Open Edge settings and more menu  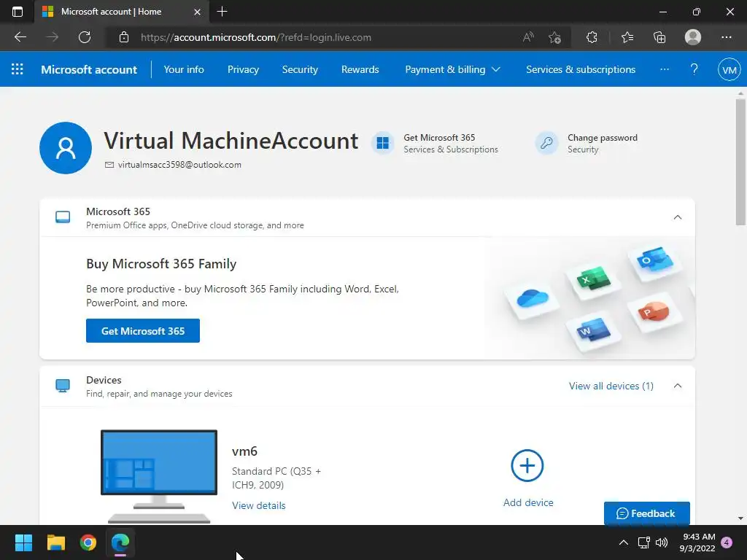pyautogui.click(x=727, y=37)
